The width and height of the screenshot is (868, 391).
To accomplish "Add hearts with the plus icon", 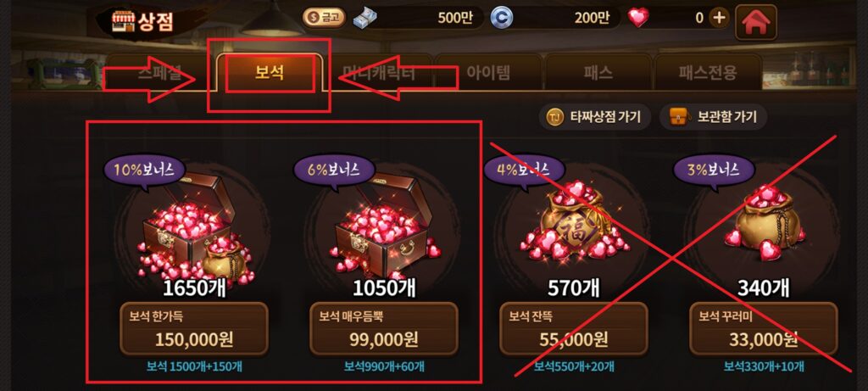I will point(719,18).
